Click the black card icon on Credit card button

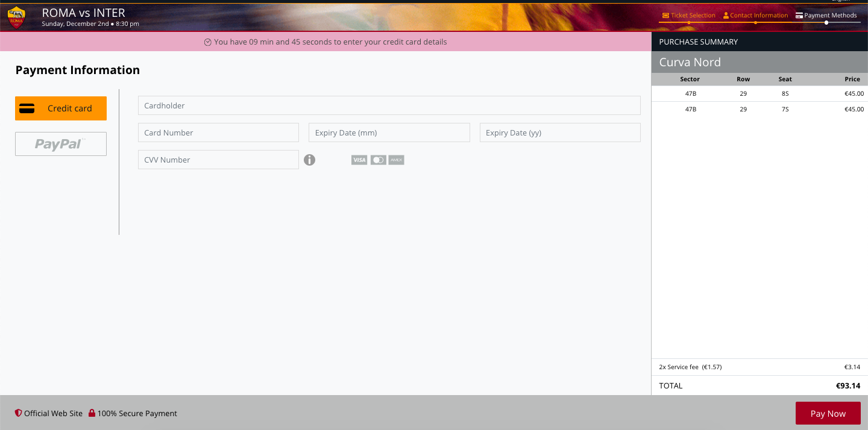pos(27,108)
